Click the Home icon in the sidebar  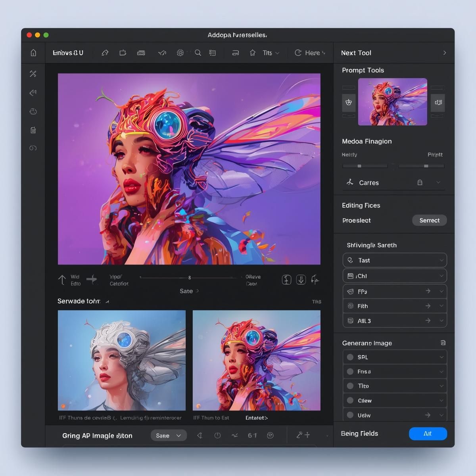pos(33,53)
